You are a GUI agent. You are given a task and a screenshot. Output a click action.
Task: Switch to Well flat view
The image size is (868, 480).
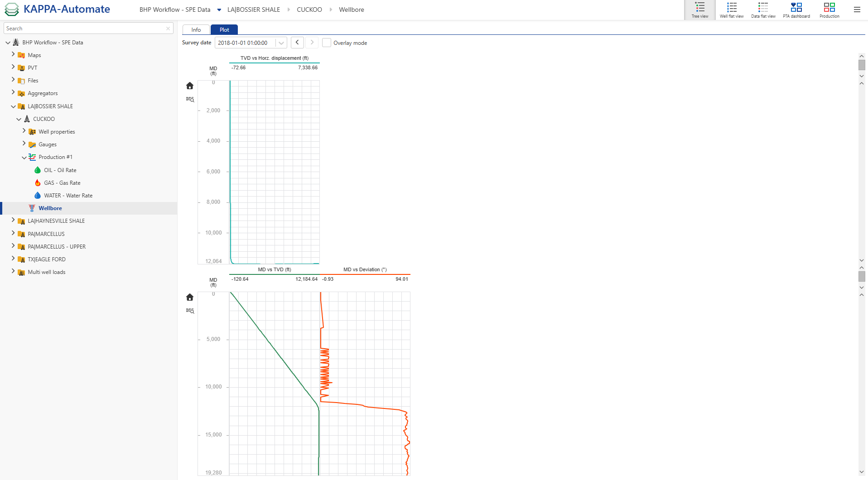(731, 10)
